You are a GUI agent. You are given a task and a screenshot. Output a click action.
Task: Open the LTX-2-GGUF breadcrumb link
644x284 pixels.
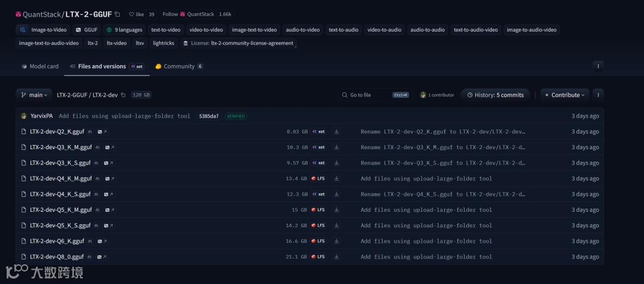(x=72, y=95)
